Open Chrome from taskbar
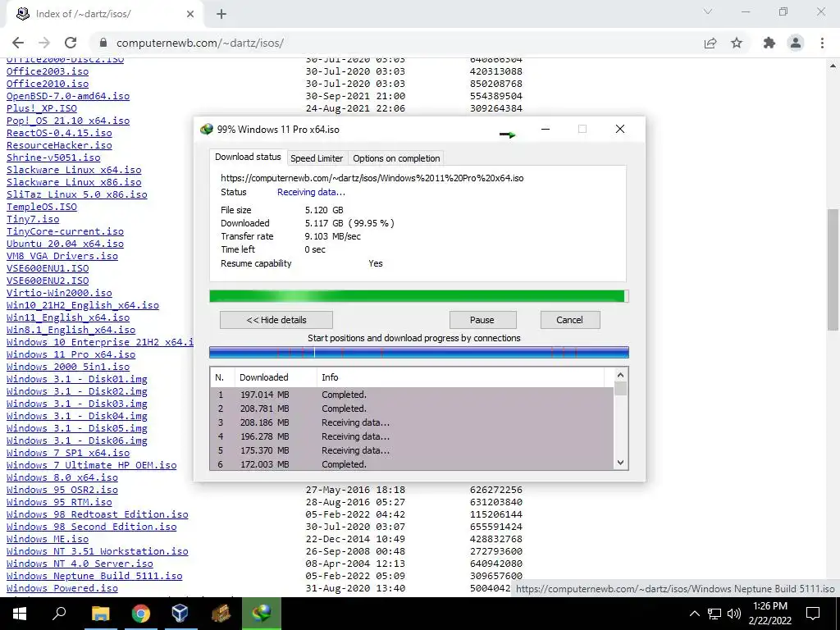The width and height of the screenshot is (840, 630). coord(140,614)
